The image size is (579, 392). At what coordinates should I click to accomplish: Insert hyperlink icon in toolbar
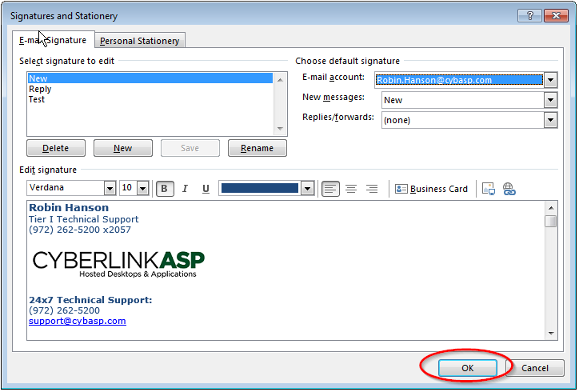coord(509,189)
